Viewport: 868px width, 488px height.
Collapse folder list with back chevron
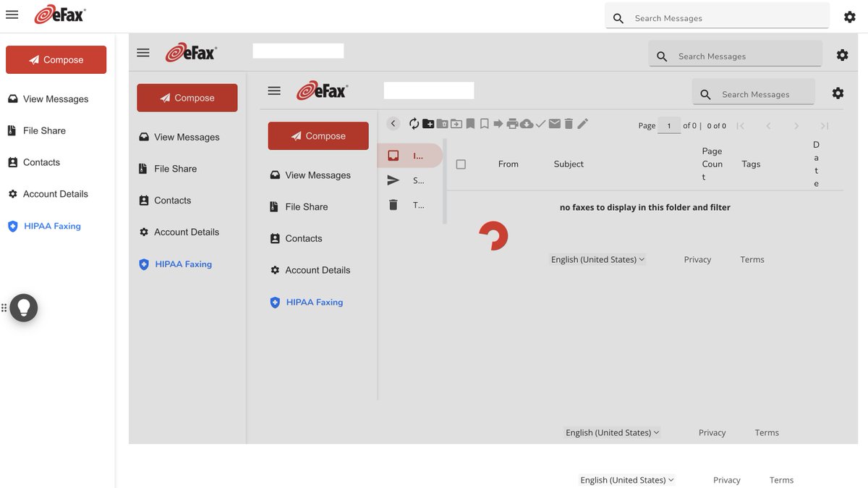point(393,124)
